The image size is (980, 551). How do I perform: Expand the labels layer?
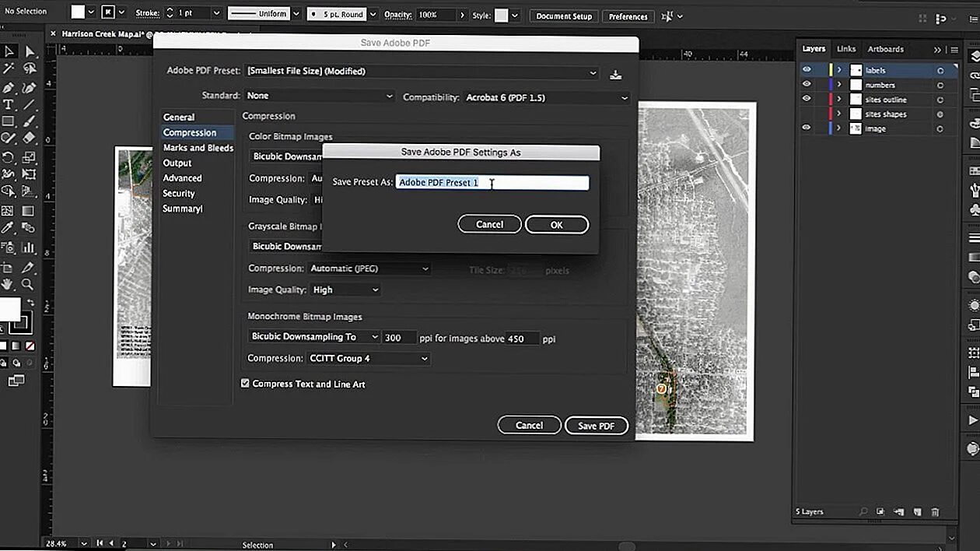pyautogui.click(x=839, y=70)
